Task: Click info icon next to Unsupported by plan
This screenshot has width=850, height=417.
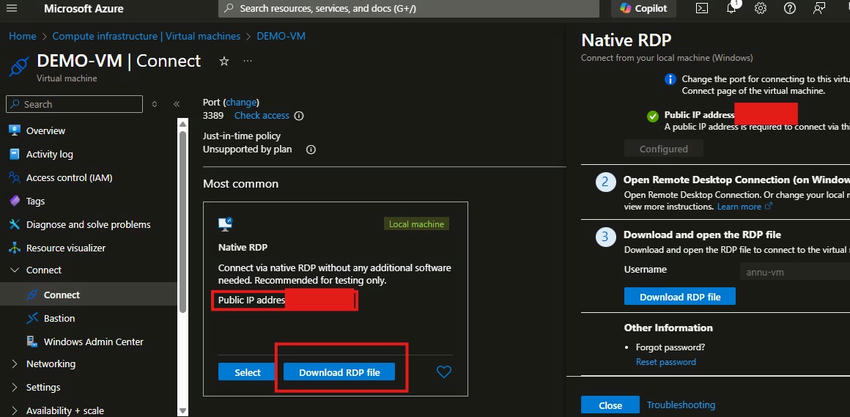Action: [x=311, y=150]
